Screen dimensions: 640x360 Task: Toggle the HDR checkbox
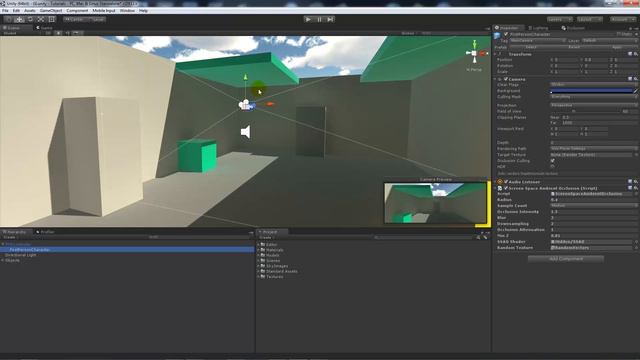pos(553,166)
